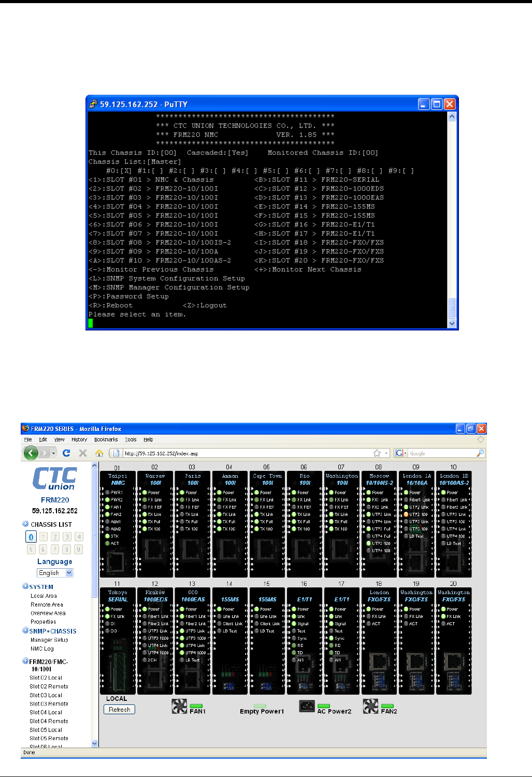Click the Reload page icon
The image size is (532, 777).
[x=66, y=453]
